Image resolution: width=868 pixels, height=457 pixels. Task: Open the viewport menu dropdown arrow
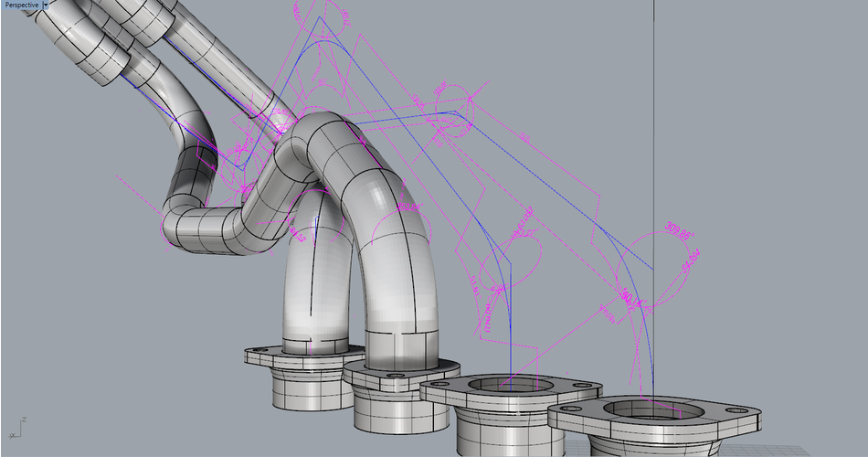[45, 5]
